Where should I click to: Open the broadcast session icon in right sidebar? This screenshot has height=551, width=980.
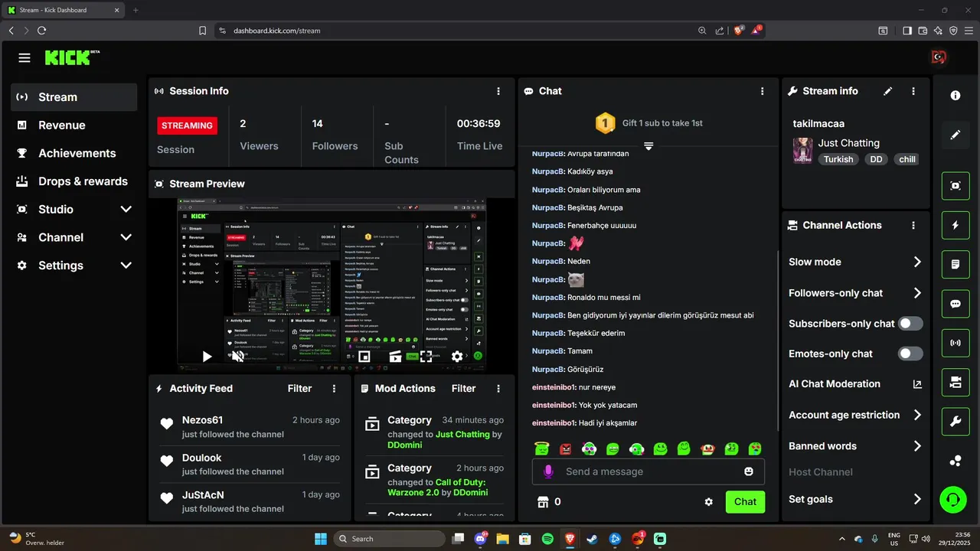(955, 343)
